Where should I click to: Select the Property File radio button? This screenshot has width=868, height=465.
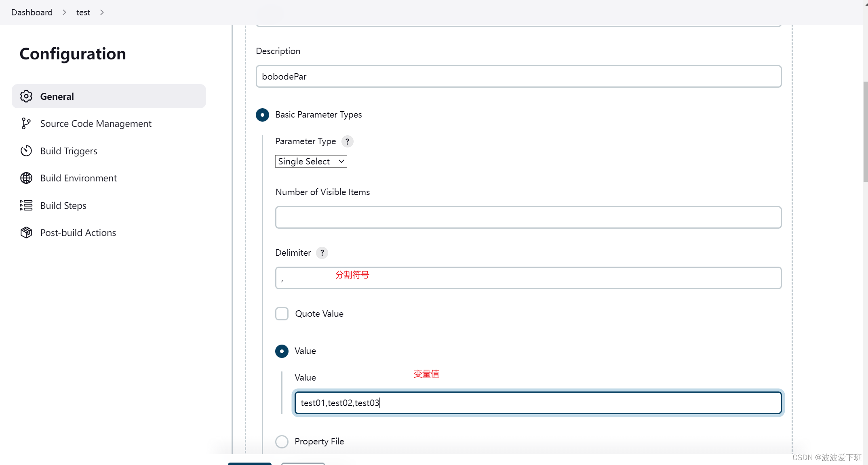282,441
